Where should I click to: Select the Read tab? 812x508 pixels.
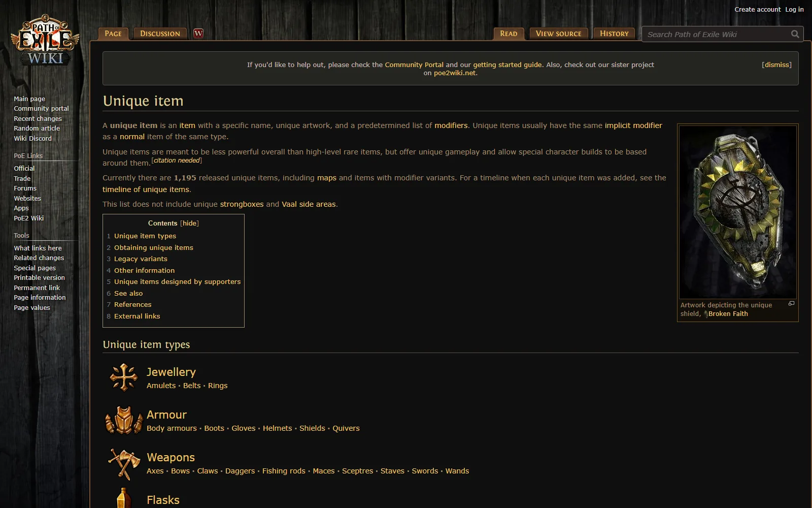click(x=509, y=34)
